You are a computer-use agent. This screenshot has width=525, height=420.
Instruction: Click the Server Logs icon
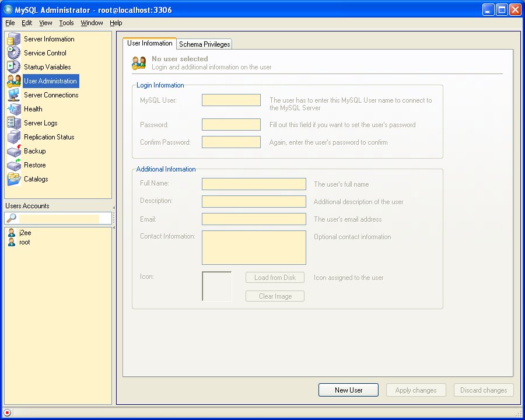click(x=14, y=123)
